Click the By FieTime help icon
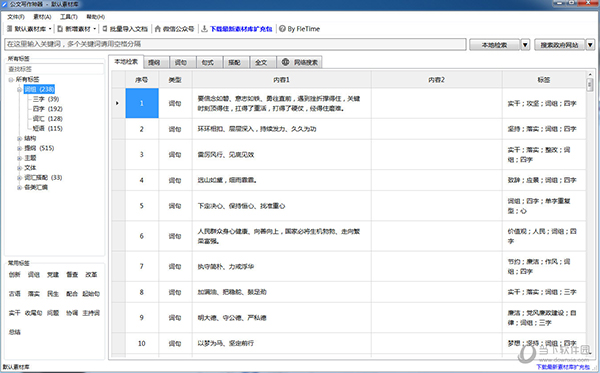This screenshot has width=600, height=373. [x=282, y=29]
